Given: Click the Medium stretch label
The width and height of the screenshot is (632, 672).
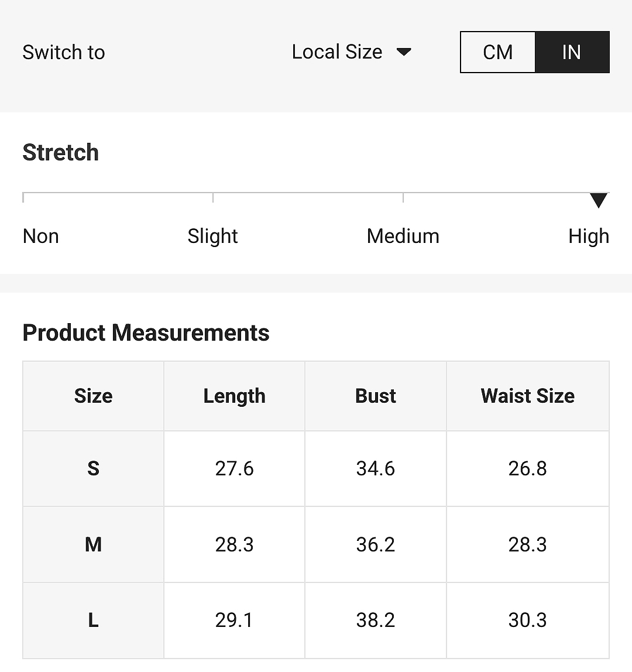Looking at the screenshot, I should point(403,236).
